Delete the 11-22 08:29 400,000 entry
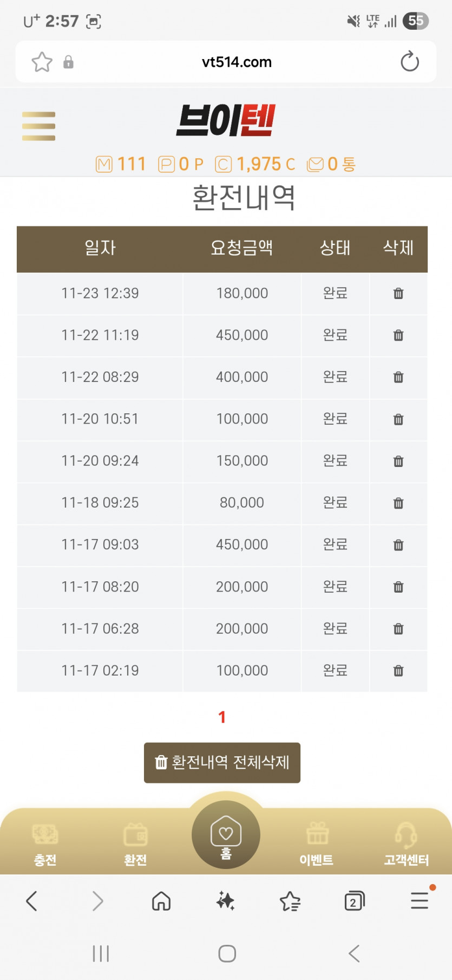The width and height of the screenshot is (452, 980). (x=398, y=377)
